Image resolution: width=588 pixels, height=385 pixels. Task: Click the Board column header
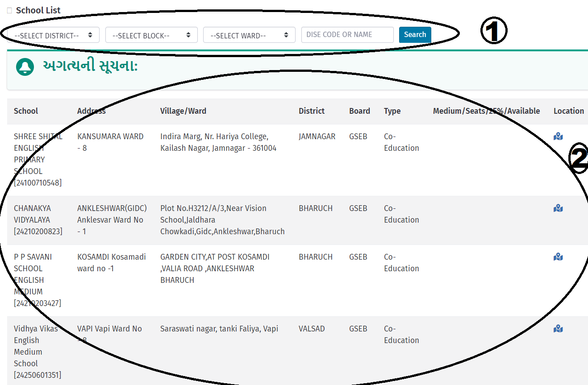(x=359, y=111)
